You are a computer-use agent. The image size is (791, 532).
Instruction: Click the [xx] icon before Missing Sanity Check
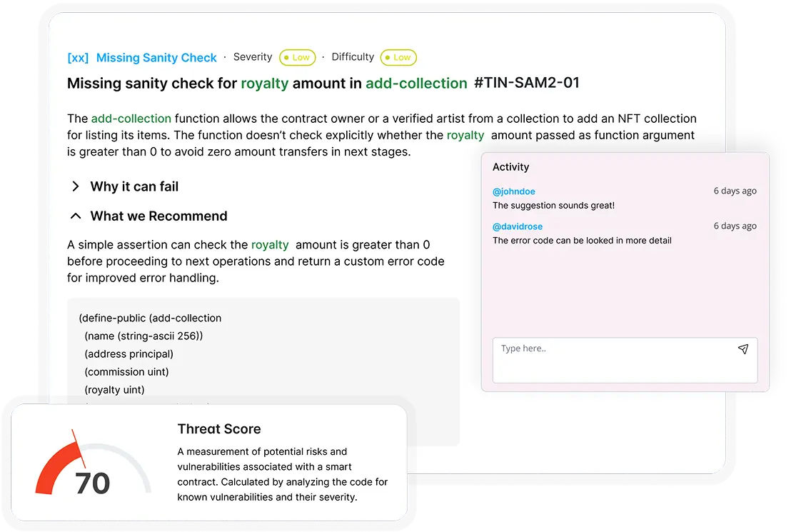point(77,58)
